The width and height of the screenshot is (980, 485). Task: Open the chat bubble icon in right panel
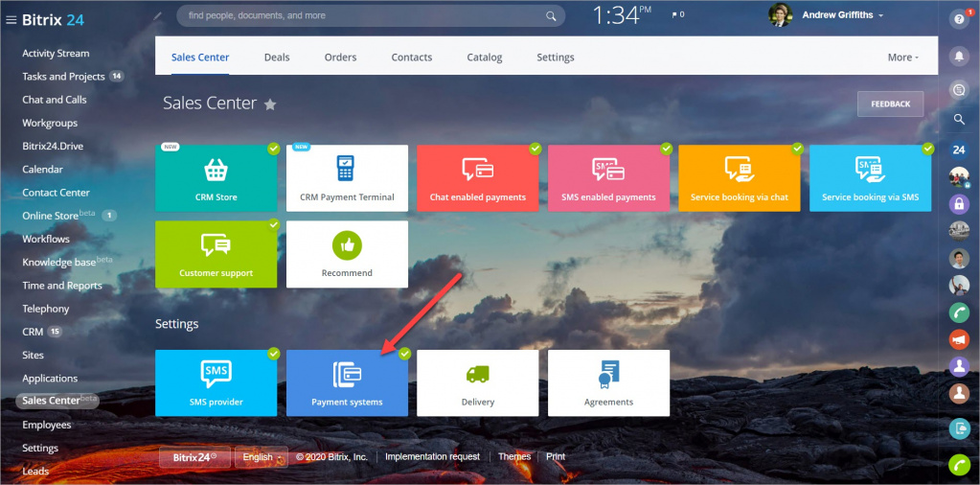[x=959, y=89]
